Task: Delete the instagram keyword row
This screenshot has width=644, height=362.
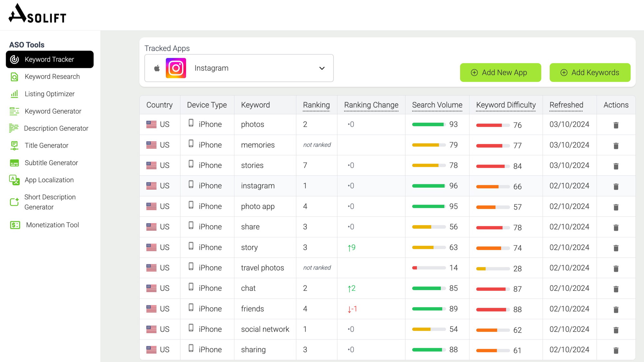Action: (x=616, y=186)
